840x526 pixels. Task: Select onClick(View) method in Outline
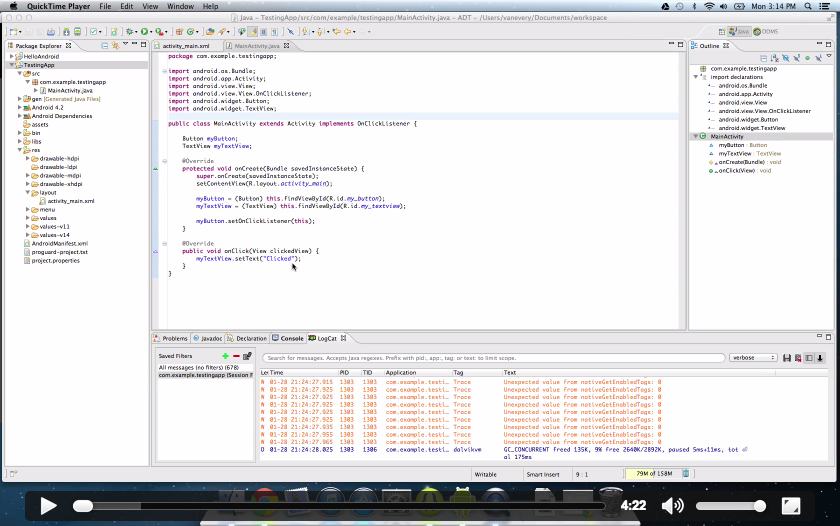[740, 171]
